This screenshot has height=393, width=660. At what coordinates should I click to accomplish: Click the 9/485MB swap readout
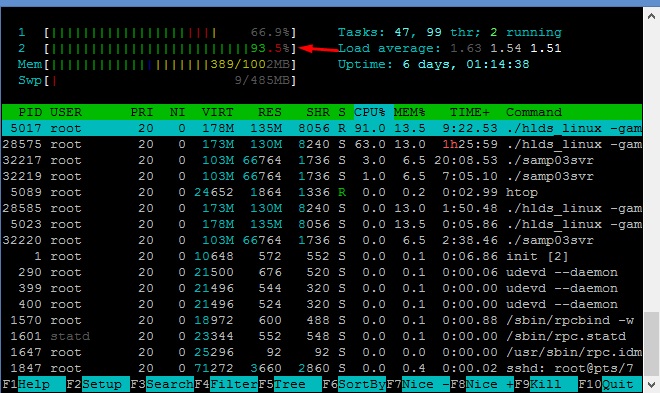[262, 80]
